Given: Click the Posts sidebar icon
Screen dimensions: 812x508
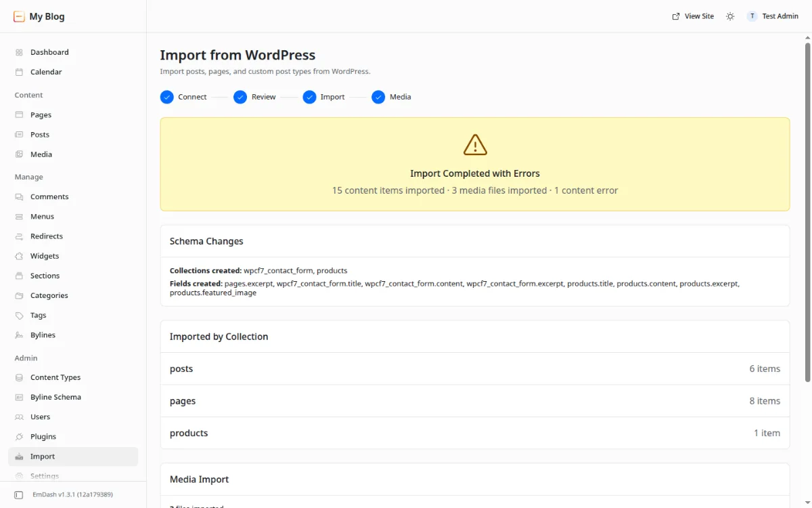Looking at the screenshot, I should [x=19, y=135].
